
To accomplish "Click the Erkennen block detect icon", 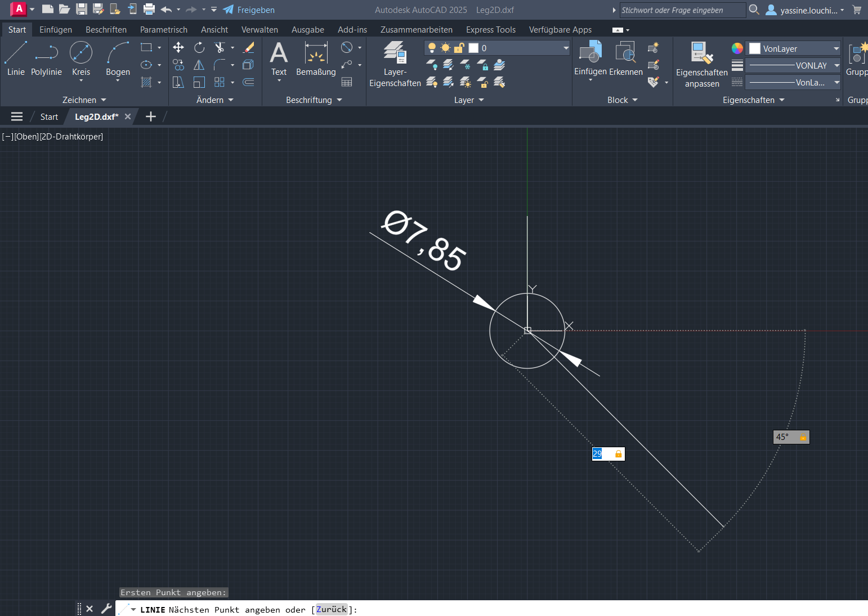I will pyautogui.click(x=625, y=59).
